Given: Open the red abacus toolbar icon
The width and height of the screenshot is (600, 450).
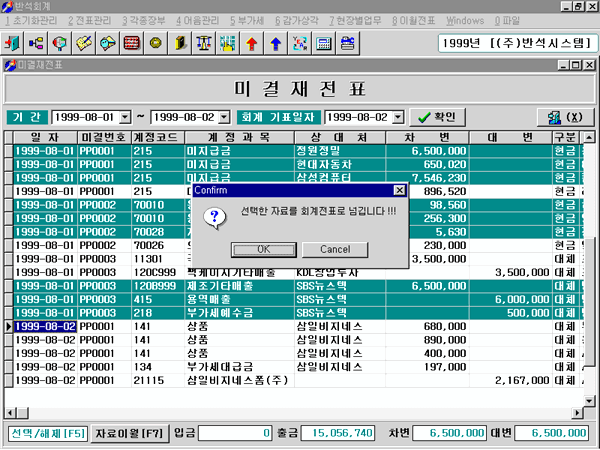Looking at the screenshot, I should (x=132, y=43).
